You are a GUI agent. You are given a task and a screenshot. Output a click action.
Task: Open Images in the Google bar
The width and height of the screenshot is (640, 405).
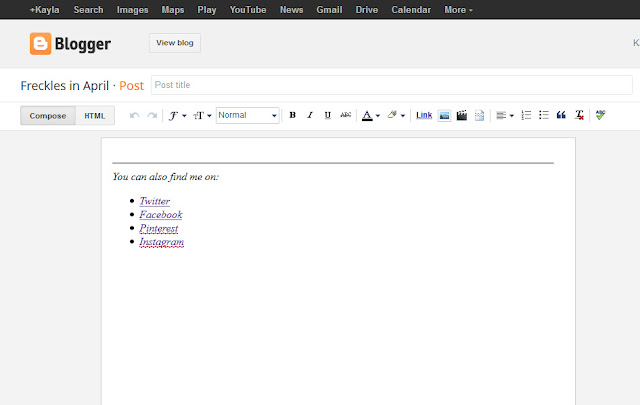(132, 9)
